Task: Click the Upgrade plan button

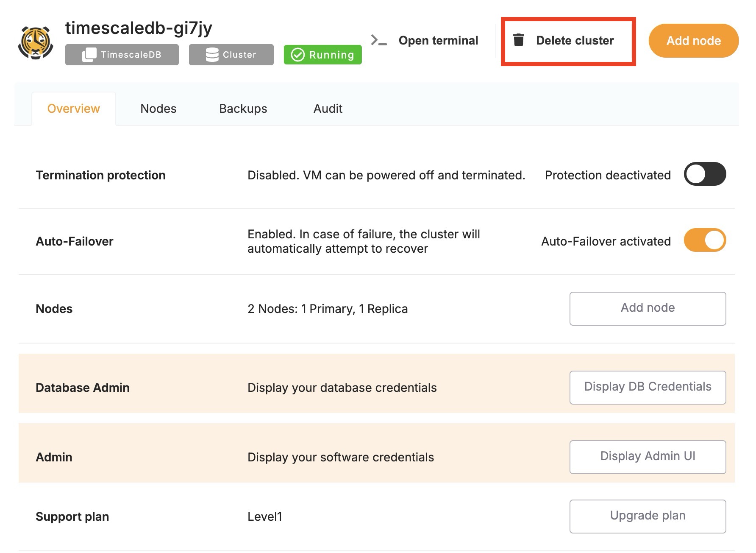Action: coord(648,516)
